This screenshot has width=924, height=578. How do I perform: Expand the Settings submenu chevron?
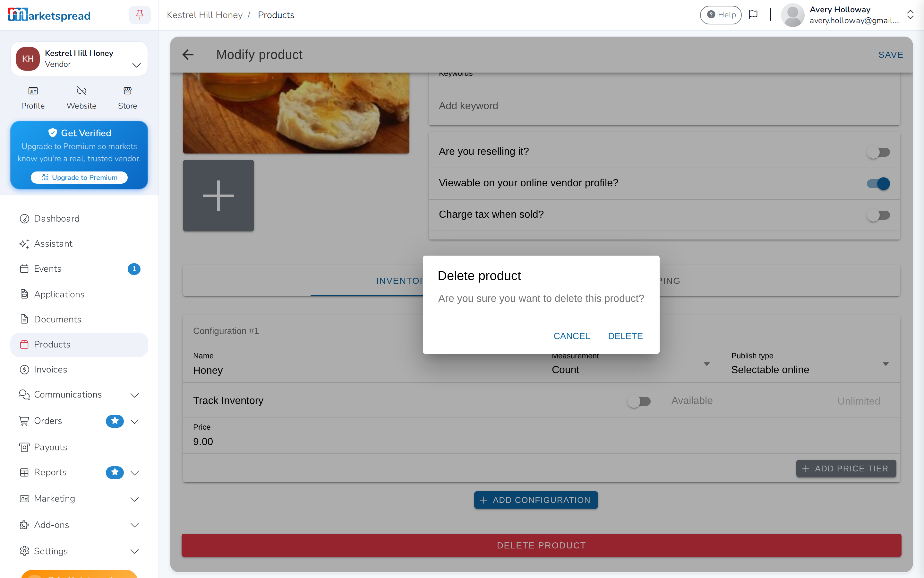pyautogui.click(x=134, y=551)
